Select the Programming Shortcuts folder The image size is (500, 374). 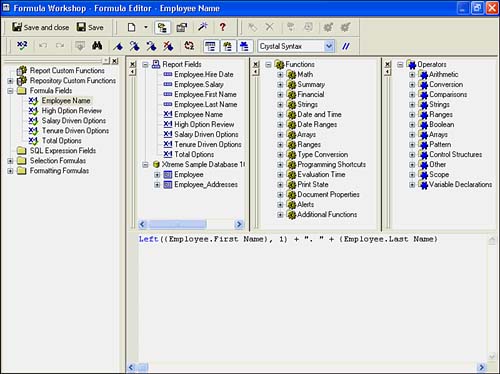pyautogui.click(x=331, y=164)
